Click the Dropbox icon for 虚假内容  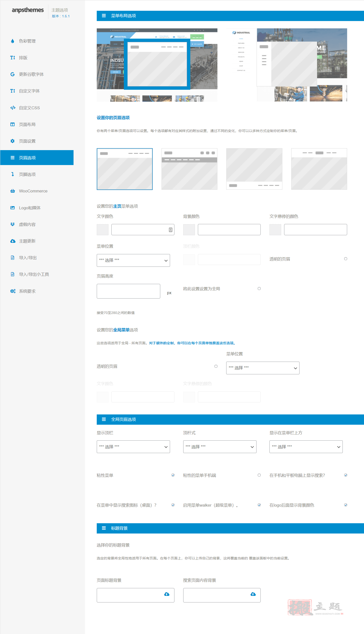tap(12, 224)
